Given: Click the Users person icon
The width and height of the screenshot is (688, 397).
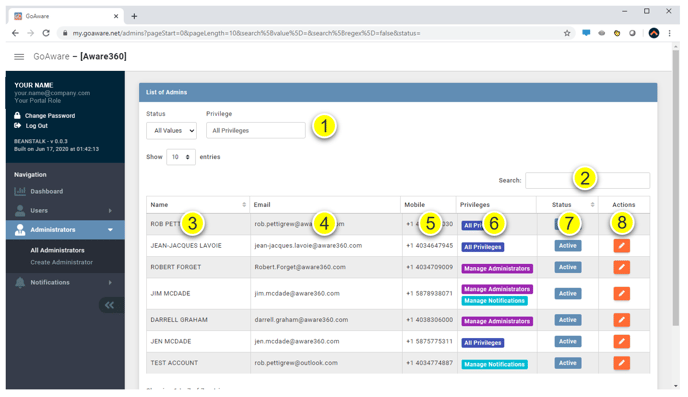Looking at the screenshot, I should (x=20, y=211).
